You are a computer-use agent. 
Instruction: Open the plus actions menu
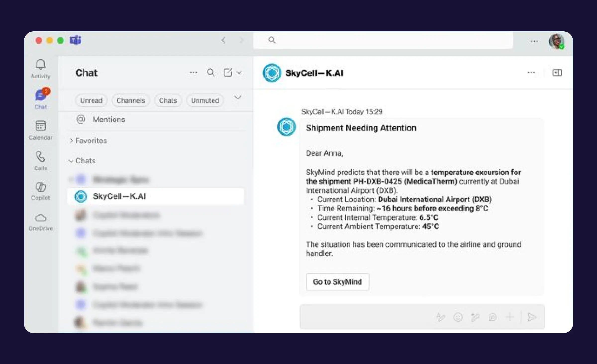coord(510,317)
